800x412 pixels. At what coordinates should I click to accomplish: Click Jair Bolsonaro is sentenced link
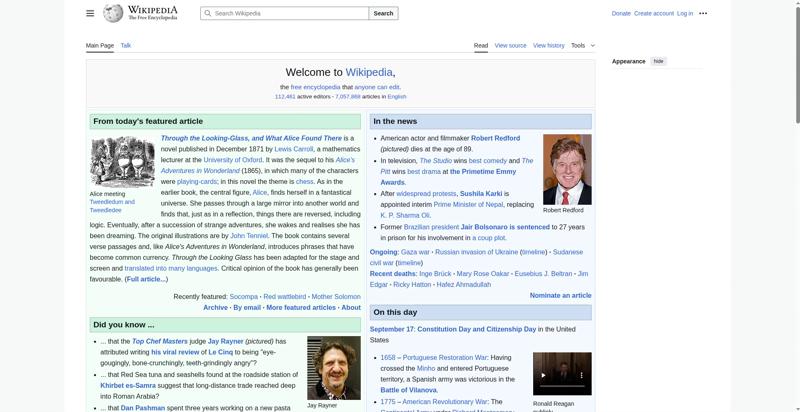coord(505,227)
